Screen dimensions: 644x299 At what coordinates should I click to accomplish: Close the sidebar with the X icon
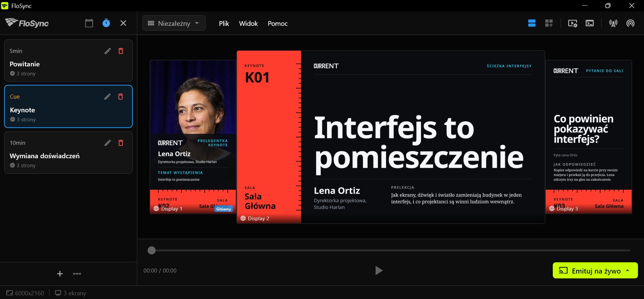point(123,23)
